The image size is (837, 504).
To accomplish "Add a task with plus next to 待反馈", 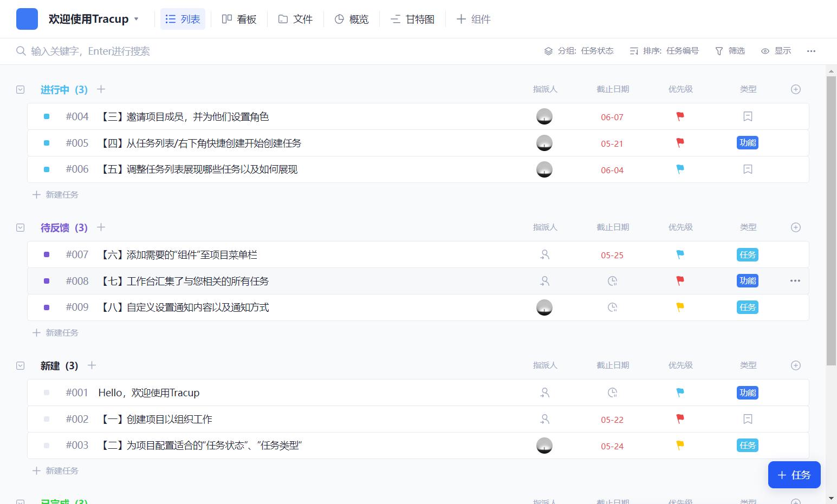I will tap(101, 227).
